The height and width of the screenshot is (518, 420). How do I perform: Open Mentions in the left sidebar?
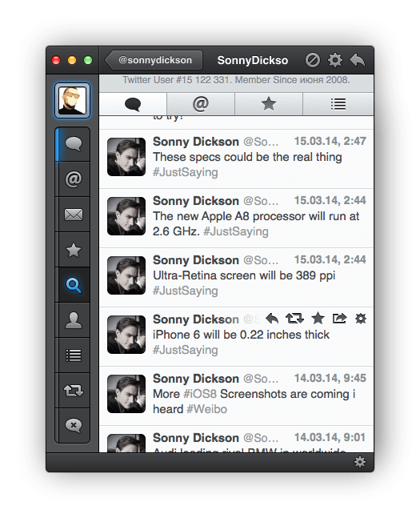click(x=74, y=179)
